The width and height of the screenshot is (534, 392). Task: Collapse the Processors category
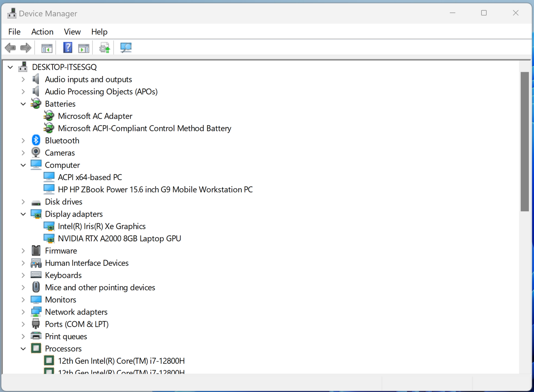point(23,348)
